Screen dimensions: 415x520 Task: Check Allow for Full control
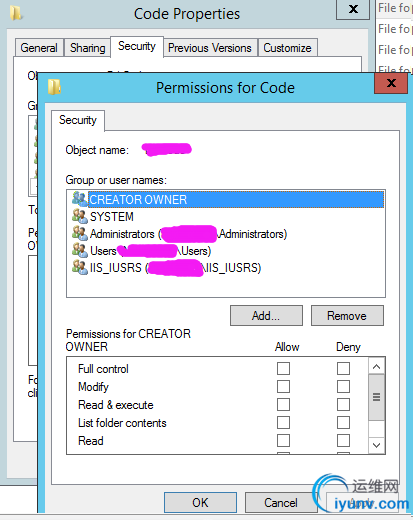[x=283, y=369]
